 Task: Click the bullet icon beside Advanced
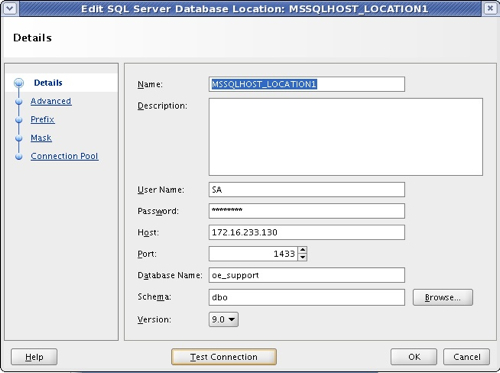click(19, 101)
